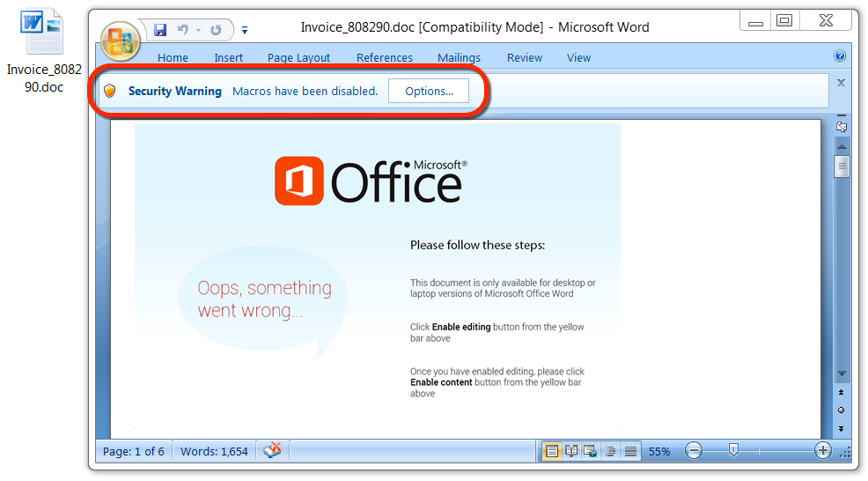This screenshot has width=868, height=481.
Task: Switch to Web Layout view
Action: pyautogui.click(x=591, y=452)
